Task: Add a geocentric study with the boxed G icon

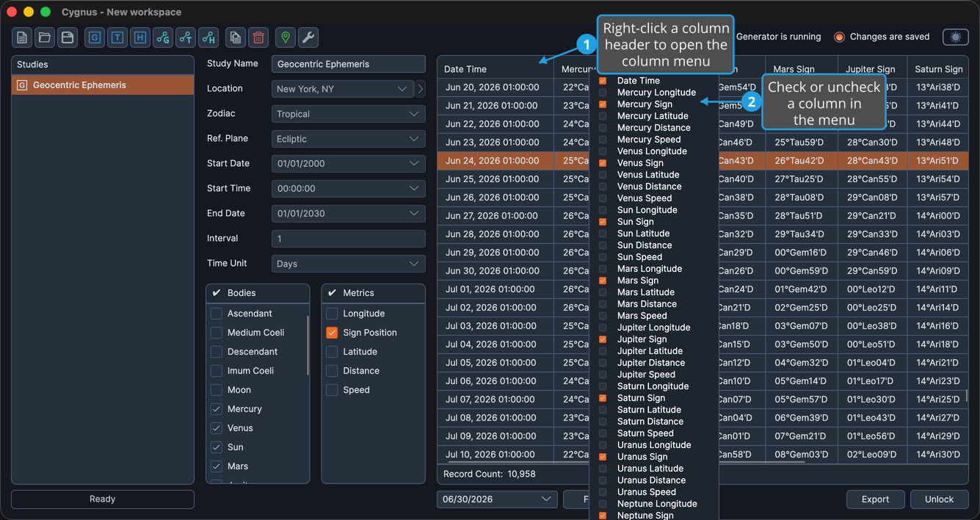Action: [95, 37]
